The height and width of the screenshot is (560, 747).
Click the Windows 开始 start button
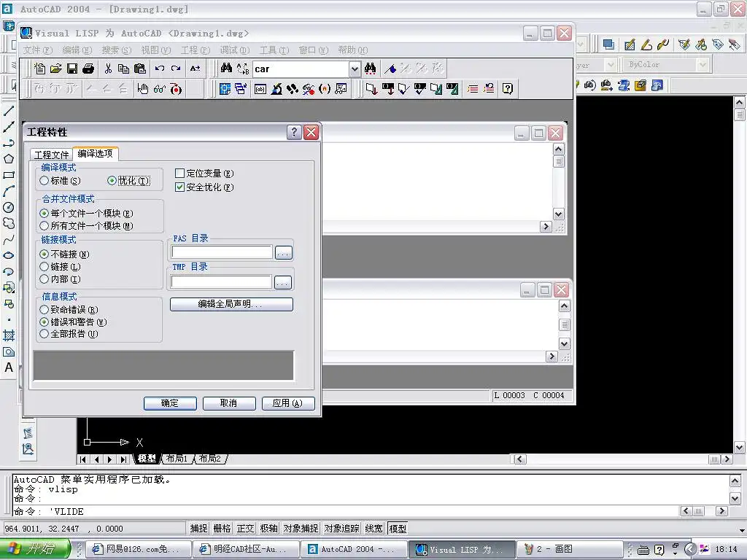click(x=35, y=549)
